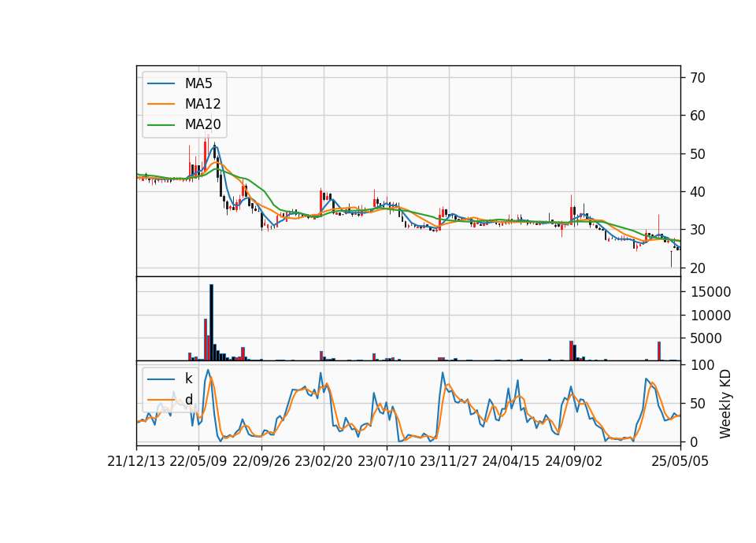Click the 22/09/26 date tick label
Screen dimensions: 756x543
pos(261,461)
